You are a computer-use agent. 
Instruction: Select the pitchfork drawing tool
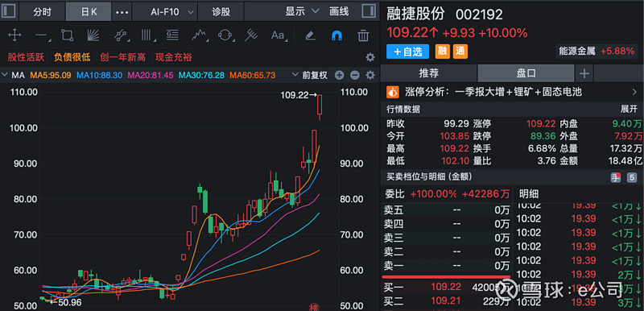pos(251,35)
